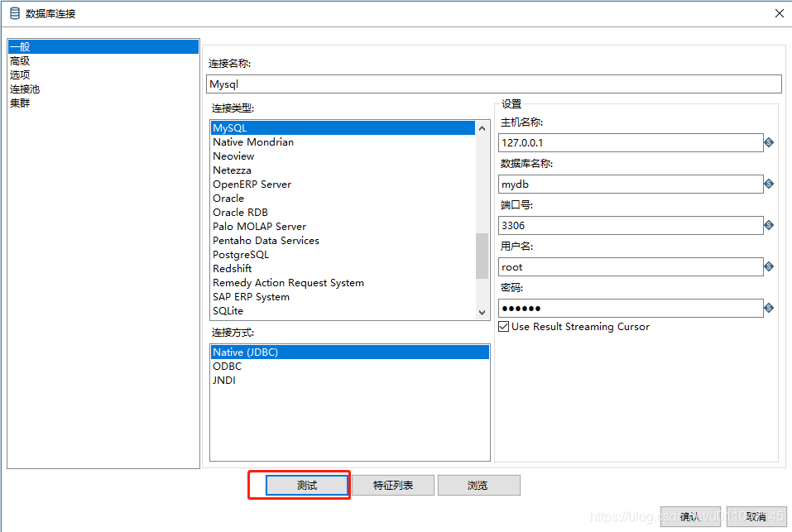The width and height of the screenshot is (792, 532).
Task: Click the 特征列表 button
Action: click(393, 485)
